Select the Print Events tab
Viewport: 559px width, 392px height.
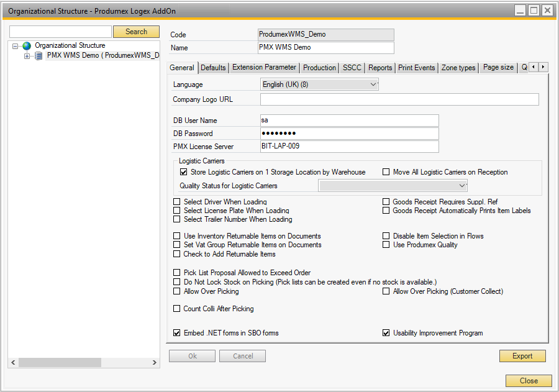tap(416, 67)
